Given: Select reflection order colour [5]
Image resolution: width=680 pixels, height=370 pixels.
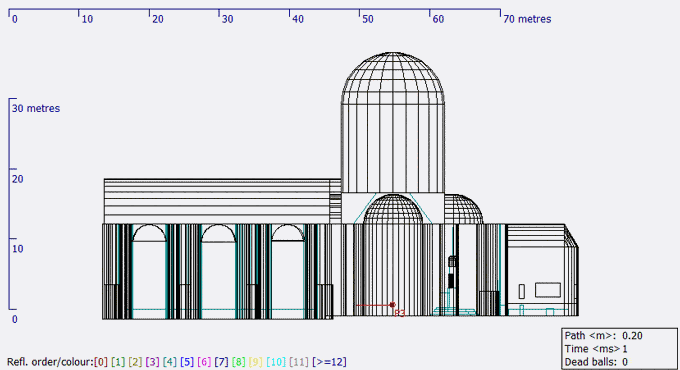Looking at the screenshot, I should (187, 362).
